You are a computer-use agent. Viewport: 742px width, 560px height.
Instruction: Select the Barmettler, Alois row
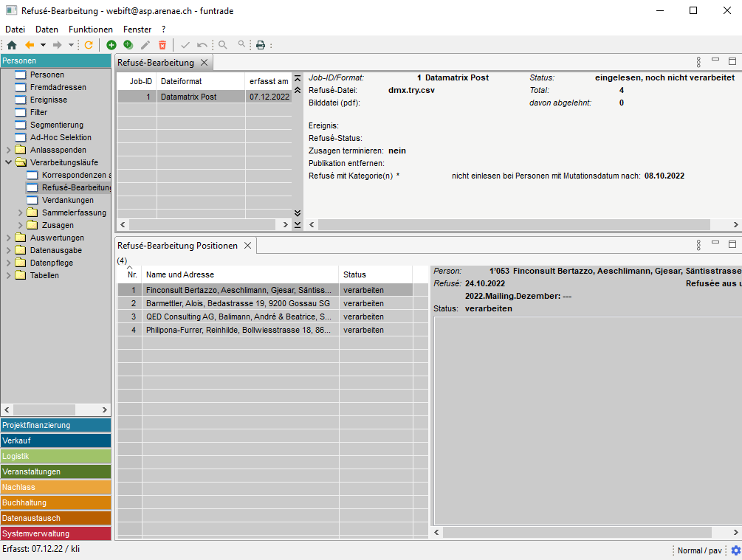click(238, 303)
